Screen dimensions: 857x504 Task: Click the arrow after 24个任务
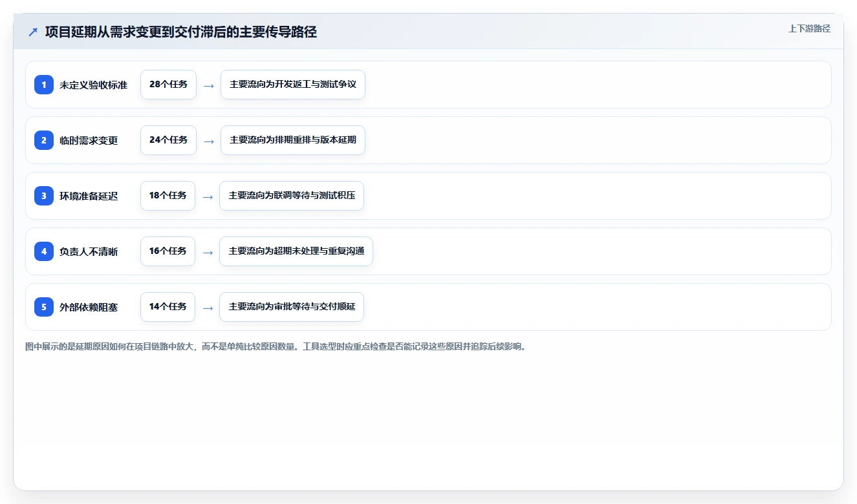pos(208,141)
